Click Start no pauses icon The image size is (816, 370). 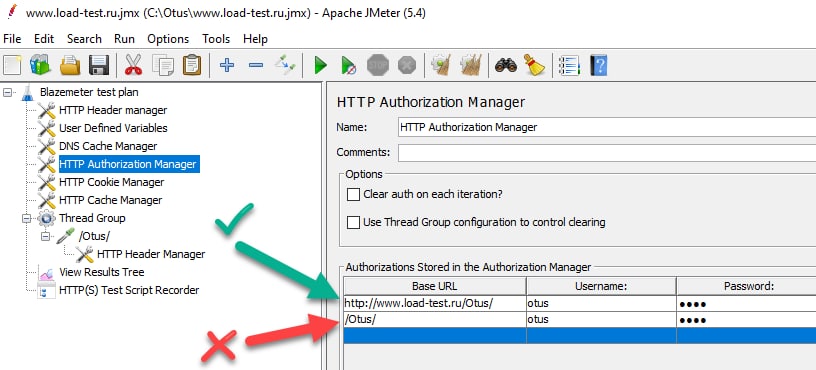pyautogui.click(x=348, y=66)
